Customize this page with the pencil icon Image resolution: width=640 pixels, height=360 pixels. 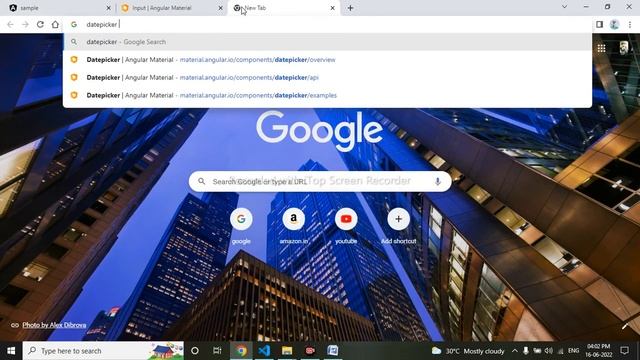point(624,326)
